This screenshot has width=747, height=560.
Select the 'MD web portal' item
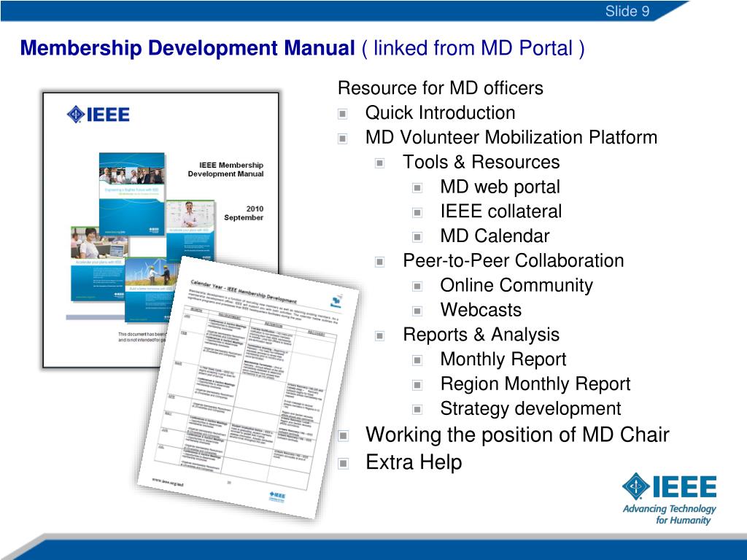[x=500, y=187]
